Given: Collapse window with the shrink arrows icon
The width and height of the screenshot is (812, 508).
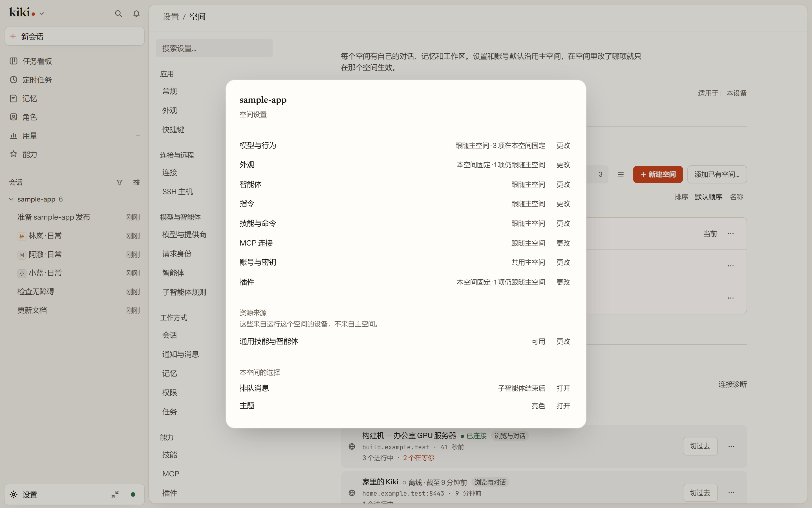Looking at the screenshot, I should click(115, 494).
